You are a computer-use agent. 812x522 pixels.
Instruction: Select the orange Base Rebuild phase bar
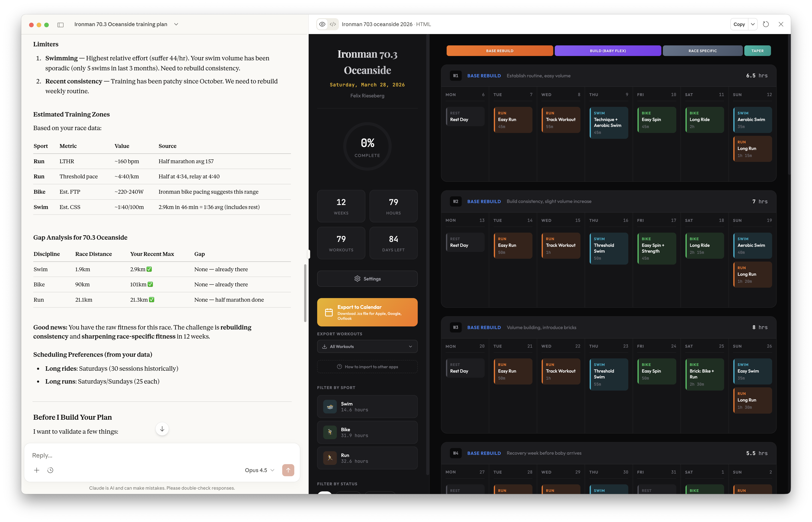[x=499, y=51]
